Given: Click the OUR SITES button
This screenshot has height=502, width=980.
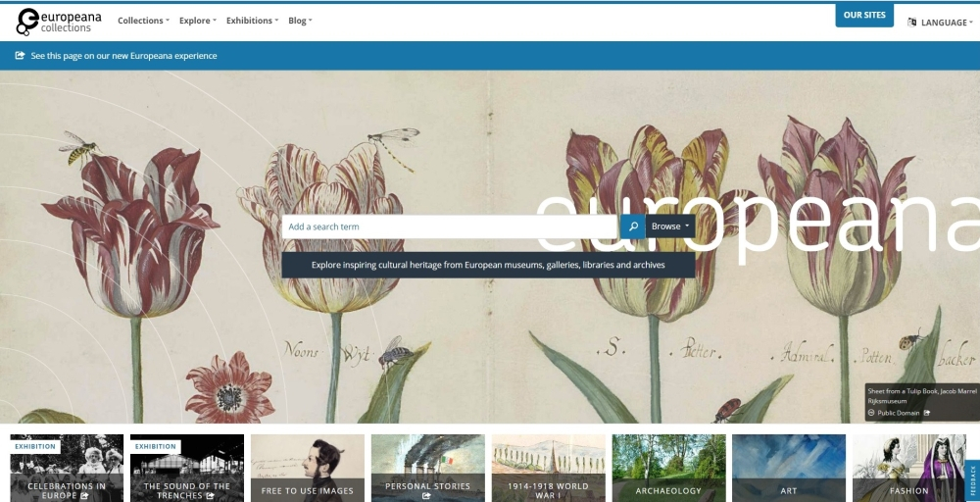Looking at the screenshot, I should (864, 15).
